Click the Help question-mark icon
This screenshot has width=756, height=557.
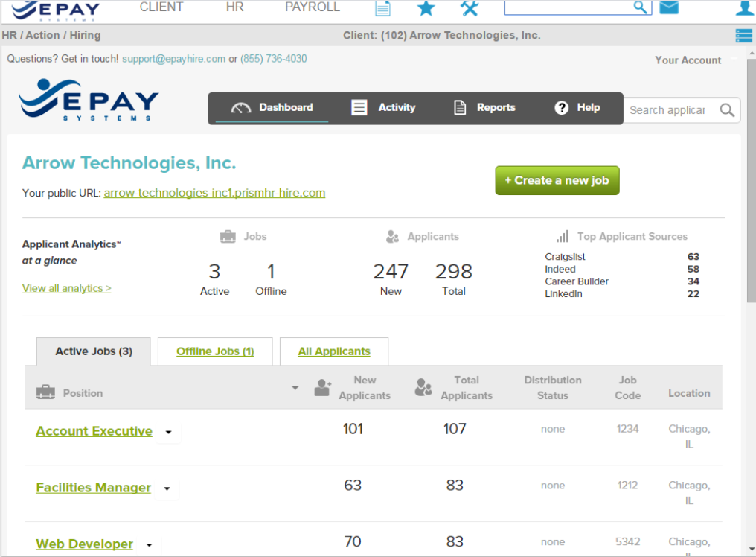coord(562,106)
